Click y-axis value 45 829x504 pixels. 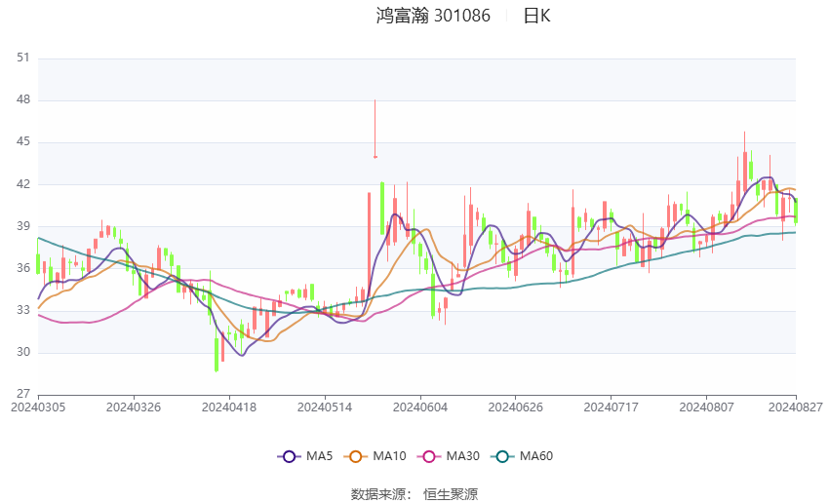tap(23, 141)
